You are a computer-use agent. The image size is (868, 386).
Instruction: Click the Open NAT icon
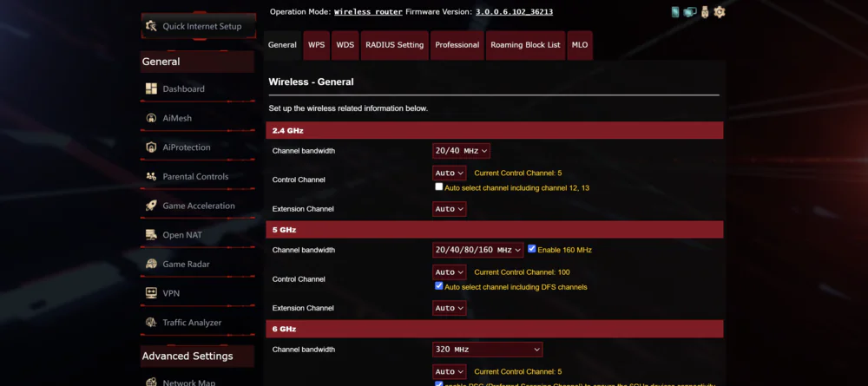coord(151,235)
